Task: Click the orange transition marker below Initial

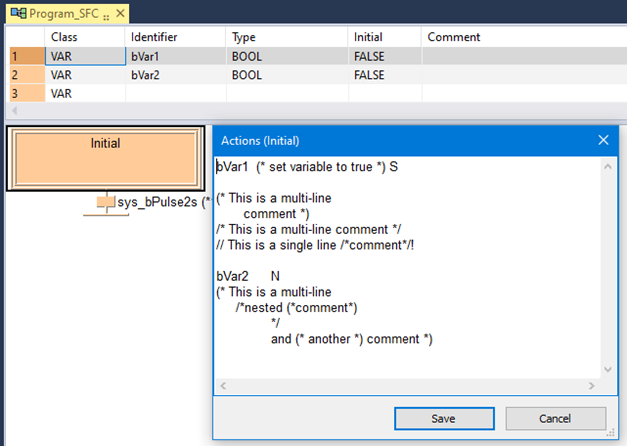Action: coord(106,203)
